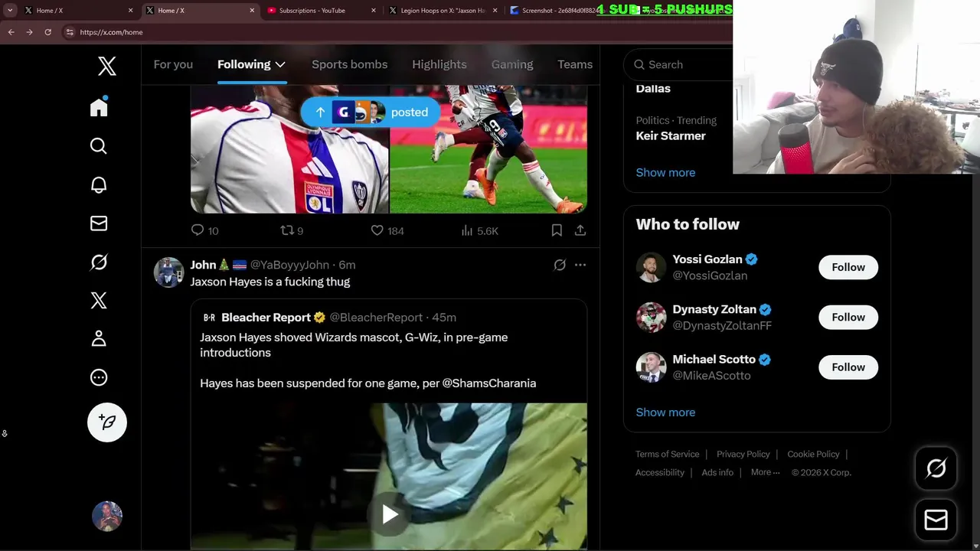Open Accessibility footer link
The width and height of the screenshot is (980, 551).
[660, 472]
